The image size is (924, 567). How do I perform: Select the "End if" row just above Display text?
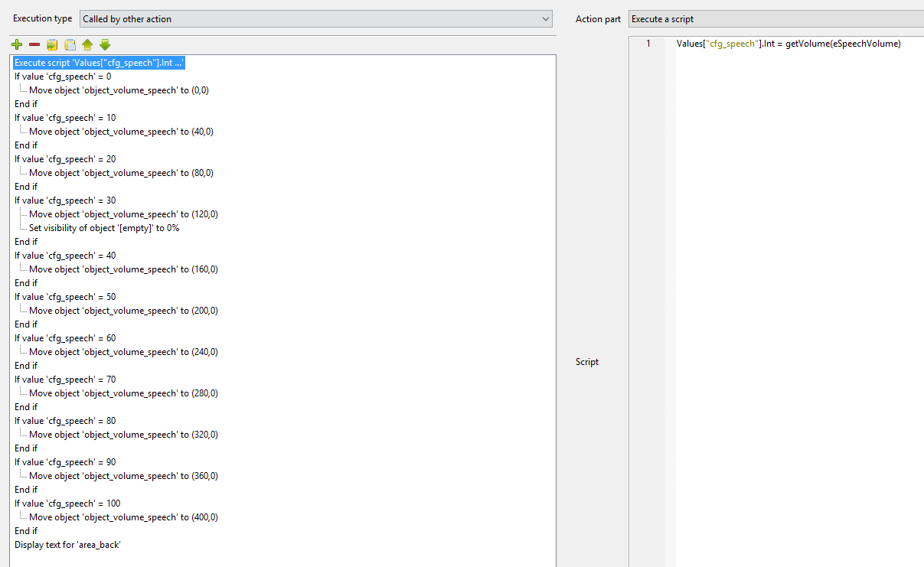pos(26,531)
